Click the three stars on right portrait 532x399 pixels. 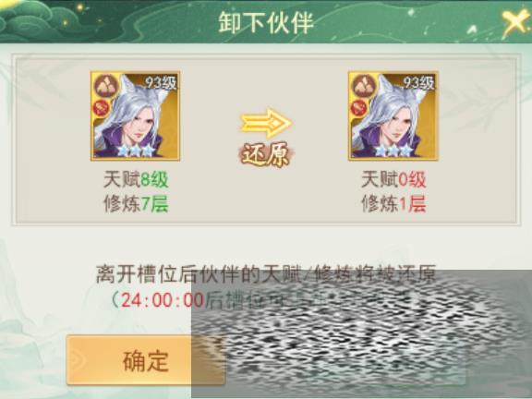[x=393, y=150]
